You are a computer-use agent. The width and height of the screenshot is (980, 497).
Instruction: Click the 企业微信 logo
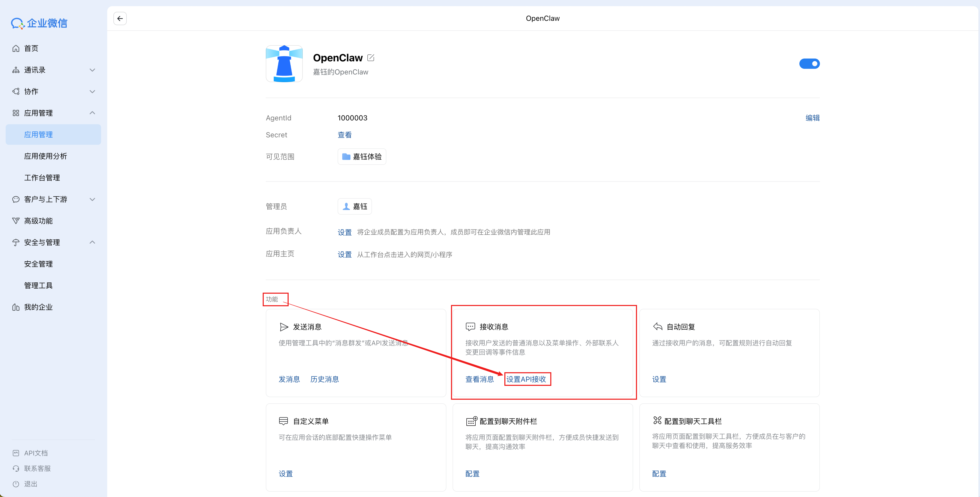(x=39, y=23)
